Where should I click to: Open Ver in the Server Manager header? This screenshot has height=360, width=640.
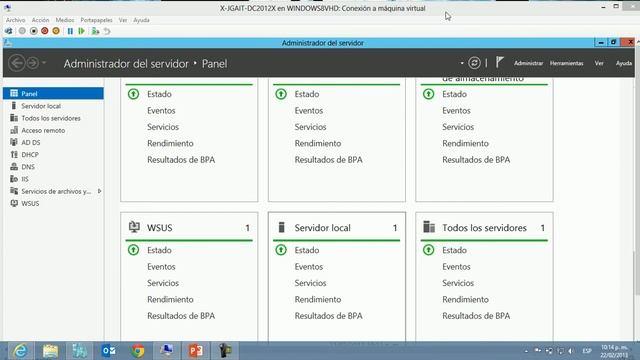pyautogui.click(x=599, y=63)
